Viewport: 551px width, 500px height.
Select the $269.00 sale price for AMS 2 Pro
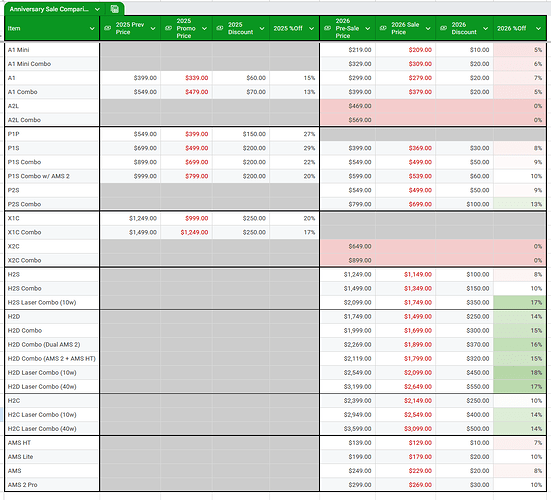point(406,485)
